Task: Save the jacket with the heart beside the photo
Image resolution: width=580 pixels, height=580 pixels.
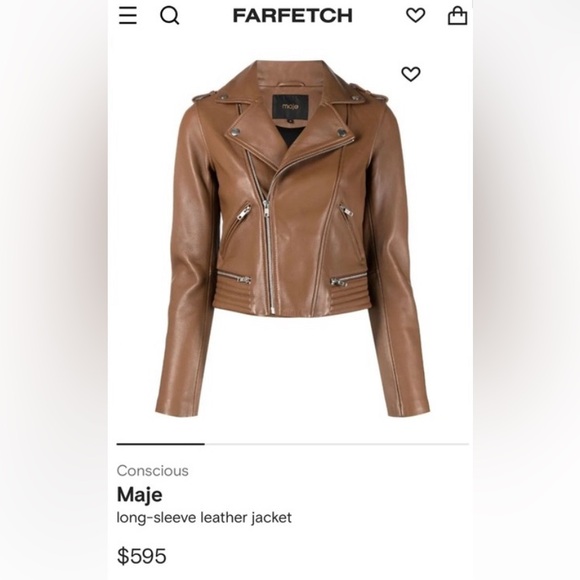Action: tap(411, 74)
